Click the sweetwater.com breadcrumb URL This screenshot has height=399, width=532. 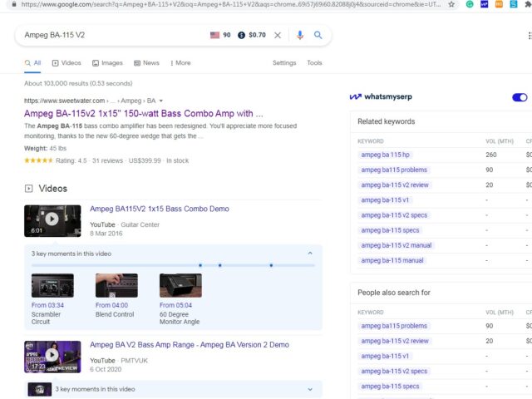(x=90, y=101)
